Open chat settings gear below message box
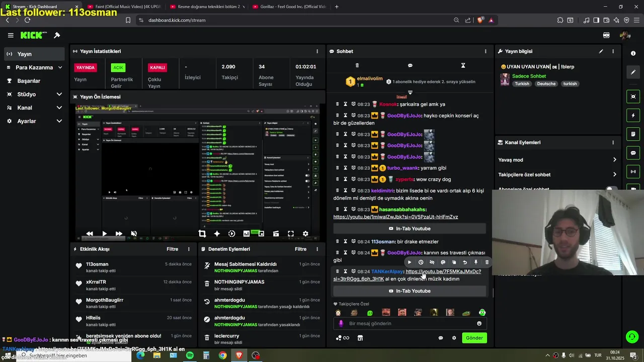The height and width of the screenshot is (362, 644). [x=454, y=338]
